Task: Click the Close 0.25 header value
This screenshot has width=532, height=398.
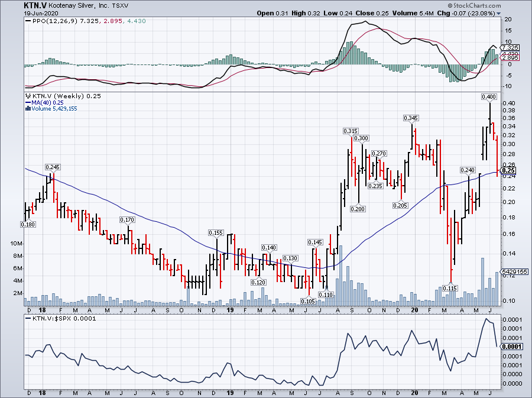Action: (x=372, y=13)
